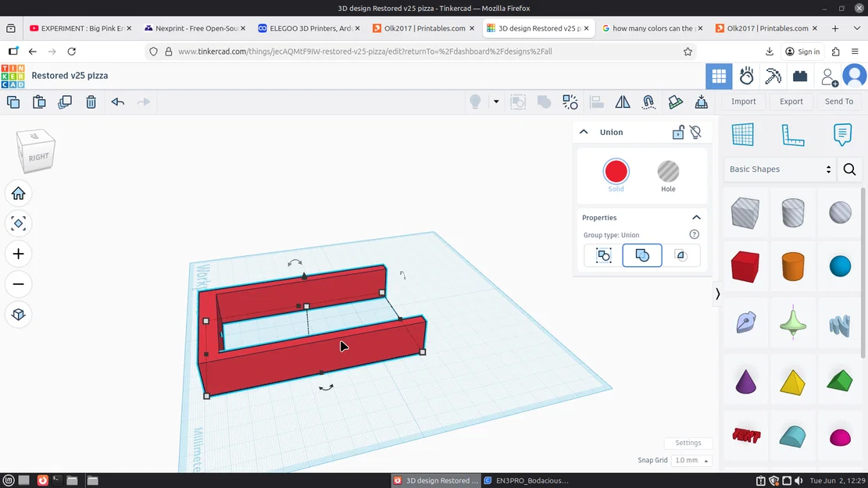Zoom out with the minus button

[18, 284]
